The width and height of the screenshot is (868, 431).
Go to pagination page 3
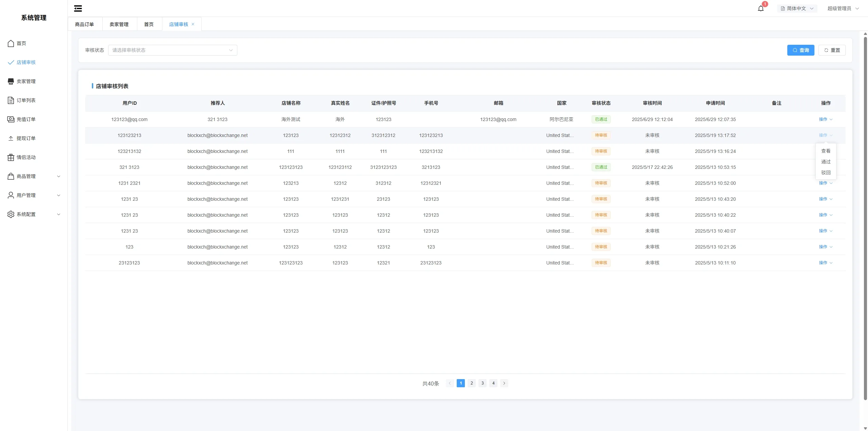coord(482,383)
